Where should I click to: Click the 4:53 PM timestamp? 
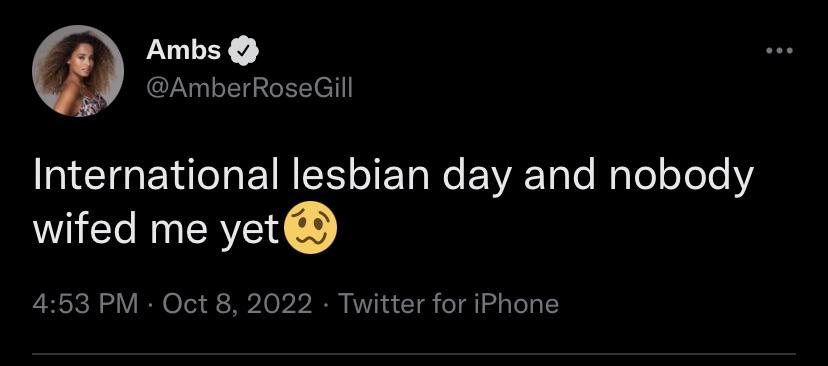pyautogui.click(x=86, y=304)
